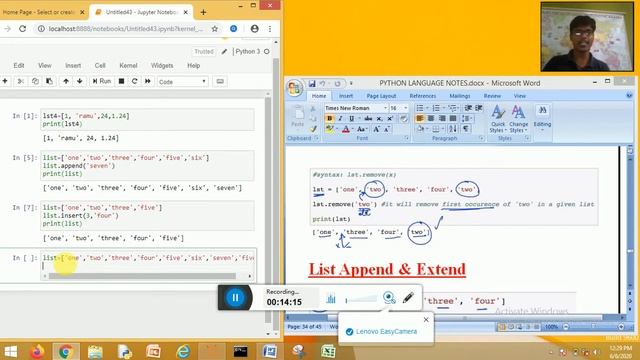The width and height of the screenshot is (640, 360).
Task: Reload the Chrome page
Action: click(22, 29)
